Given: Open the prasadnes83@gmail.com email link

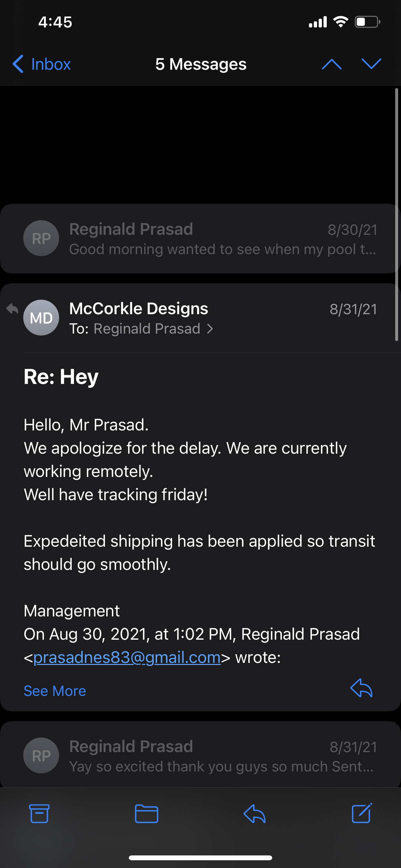Looking at the screenshot, I should click(x=127, y=657).
